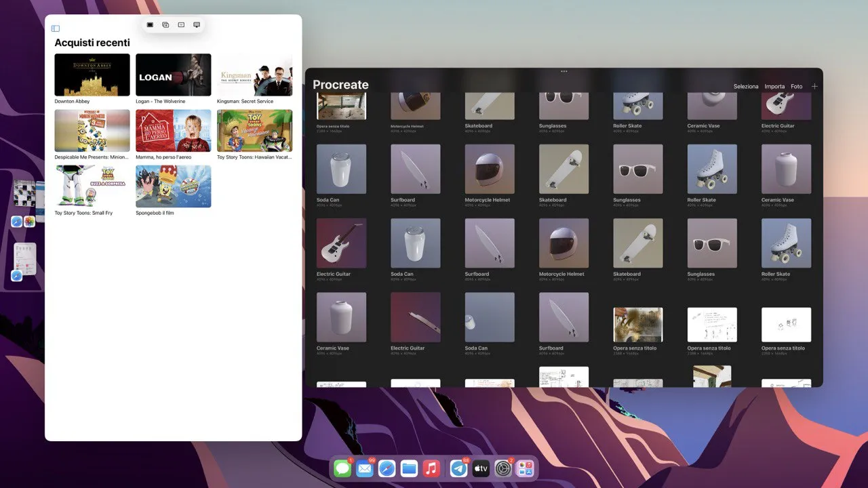Enter full screen using the leftmost window control icon
The height and width of the screenshot is (488, 868).
pyautogui.click(x=149, y=24)
